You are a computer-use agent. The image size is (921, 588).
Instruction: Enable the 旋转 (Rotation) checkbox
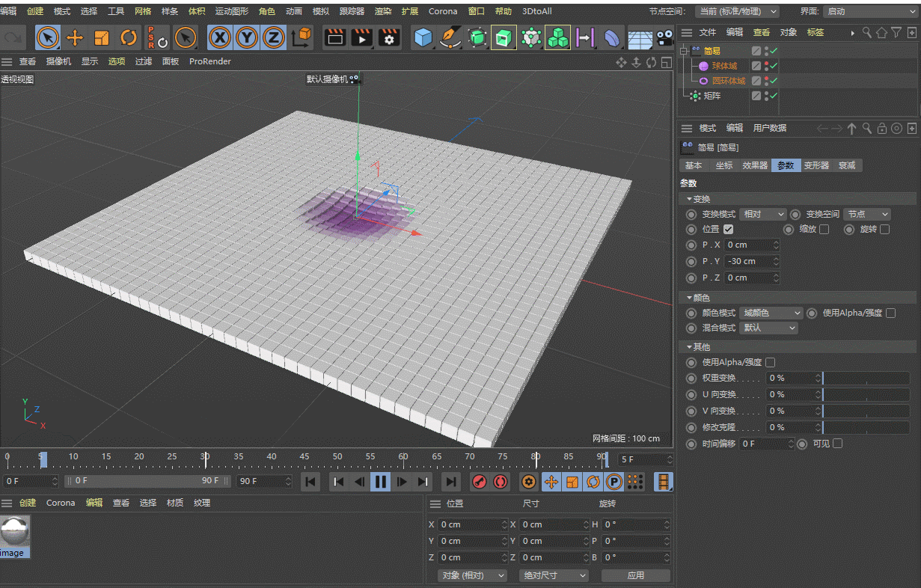click(884, 230)
